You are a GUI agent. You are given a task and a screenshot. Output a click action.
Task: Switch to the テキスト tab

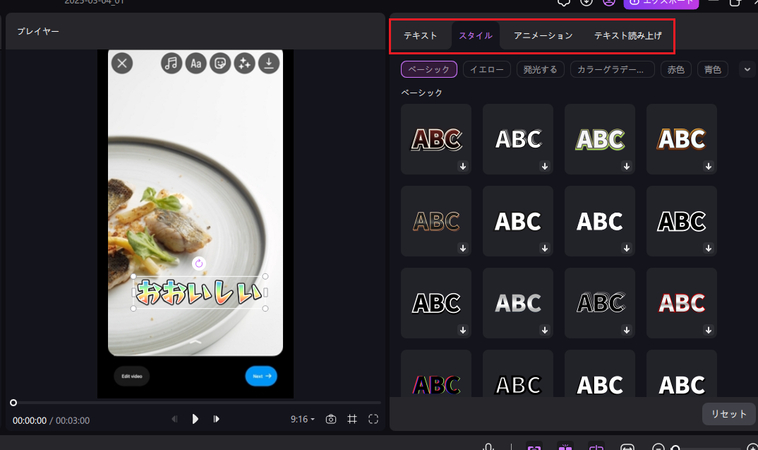(421, 36)
